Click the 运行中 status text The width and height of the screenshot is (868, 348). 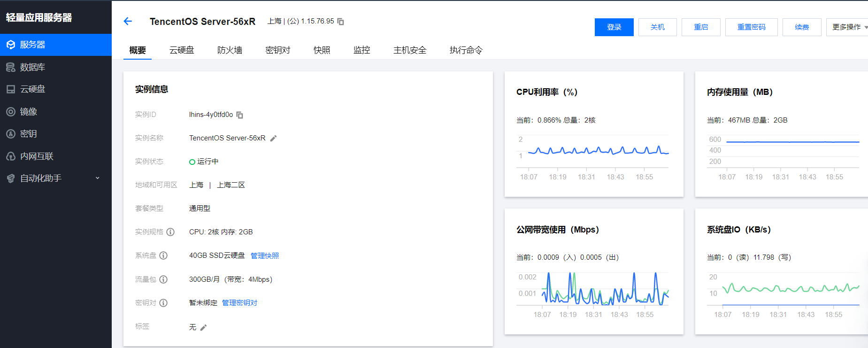point(208,162)
